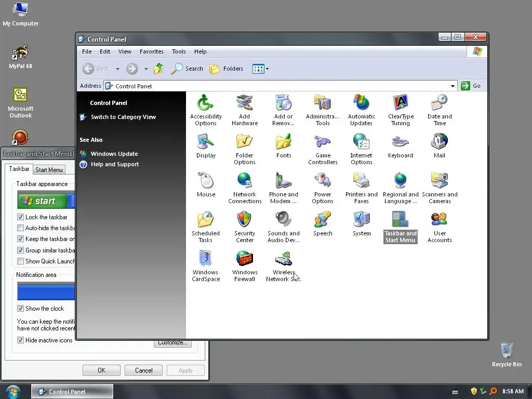Select Automatic Updates icon
Image resolution: width=532 pixels, height=399 pixels.
(362, 102)
